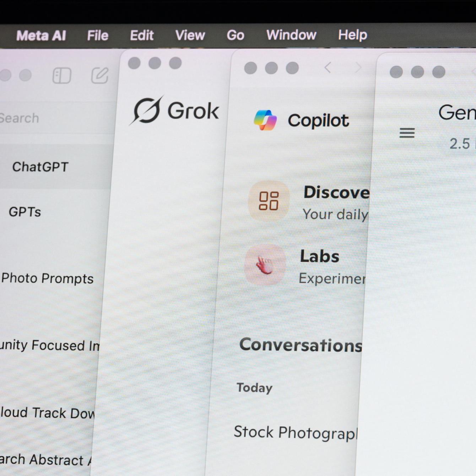This screenshot has width=476, height=476.
Task: Click the Gemini window close dot
Action: pos(396,72)
